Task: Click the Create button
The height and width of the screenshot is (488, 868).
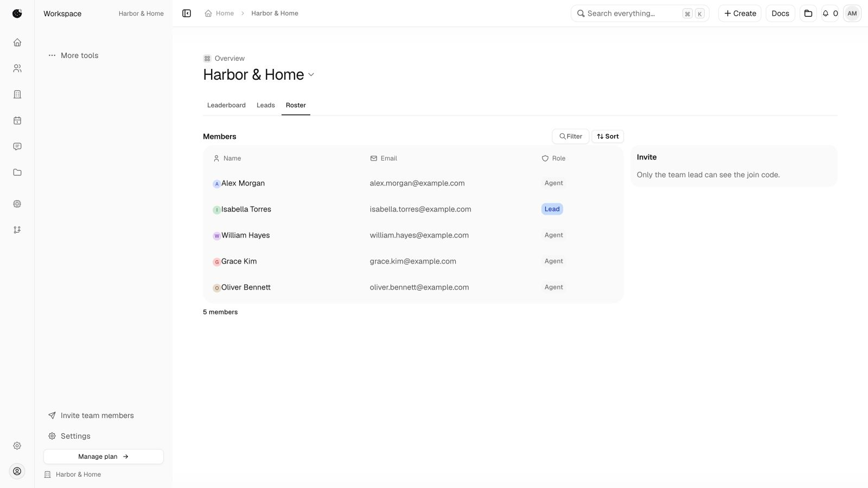Action: tap(740, 14)
